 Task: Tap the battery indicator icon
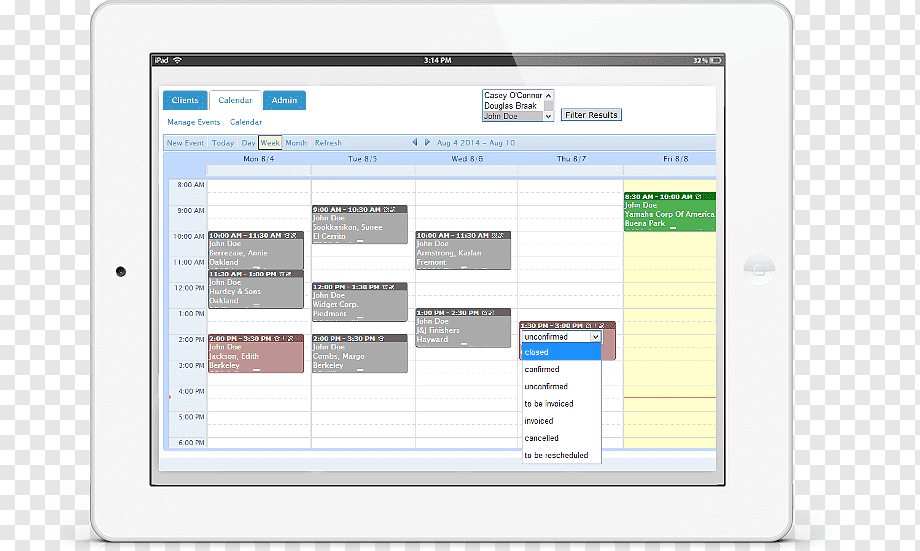tap(715, 60)
